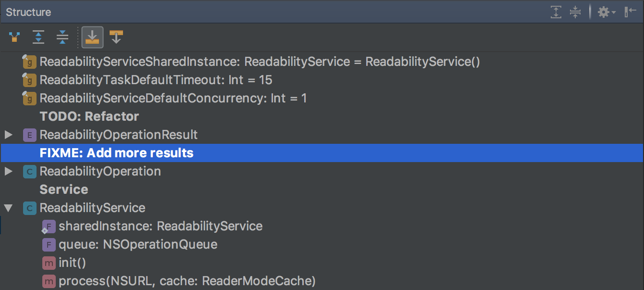The width and height of the screenshot is (644, 290).
Task: Expand the ReadabilityOperation class node
Action: click(x=8, y=172)
